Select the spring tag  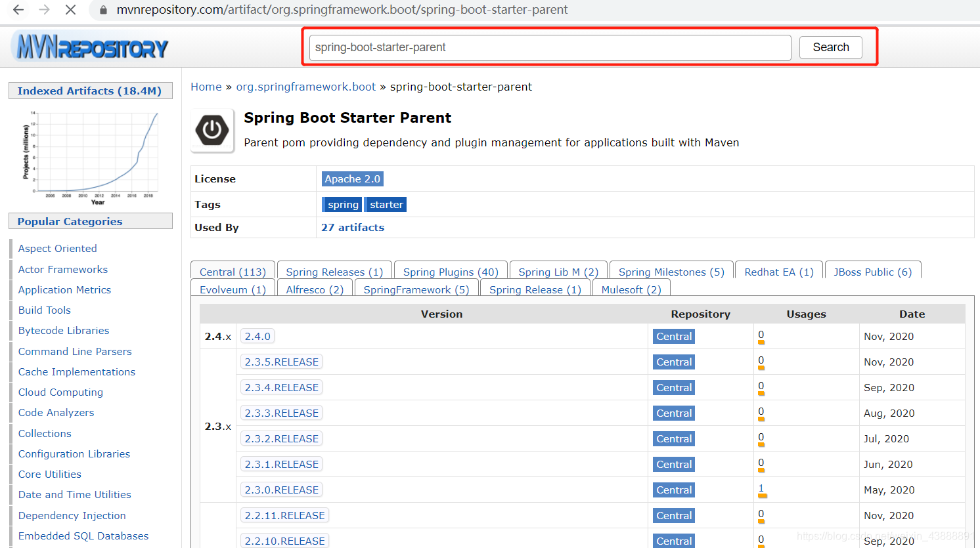pos(342,205)
